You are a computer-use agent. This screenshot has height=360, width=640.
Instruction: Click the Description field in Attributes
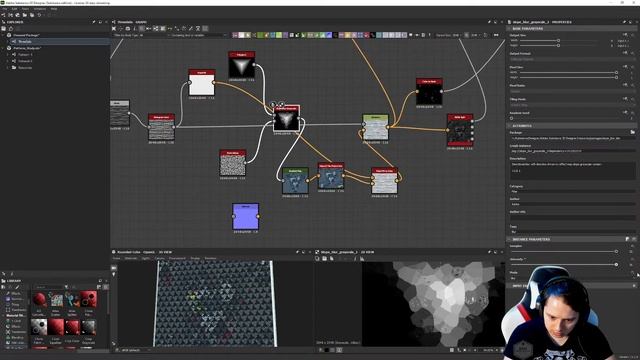[x=572, y=171]
